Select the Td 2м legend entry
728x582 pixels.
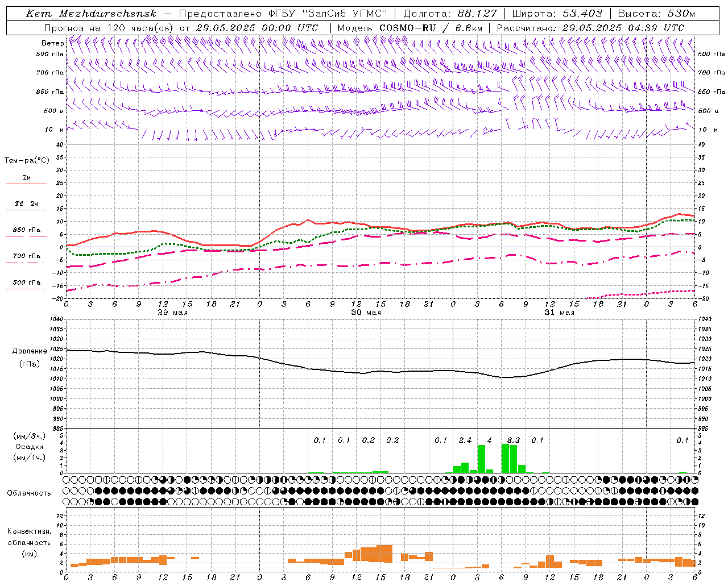click(26, 203)
